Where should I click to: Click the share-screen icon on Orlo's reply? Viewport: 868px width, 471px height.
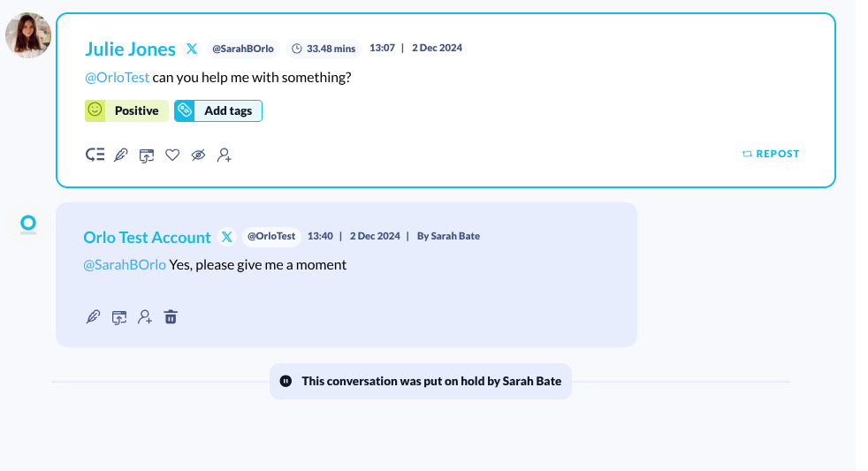(119, 316)
